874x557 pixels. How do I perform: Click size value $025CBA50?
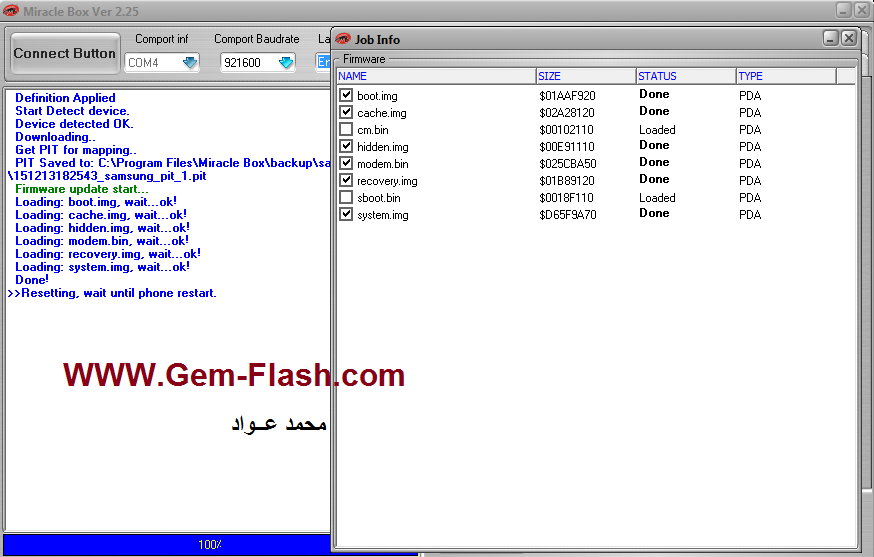coord(567,164)
